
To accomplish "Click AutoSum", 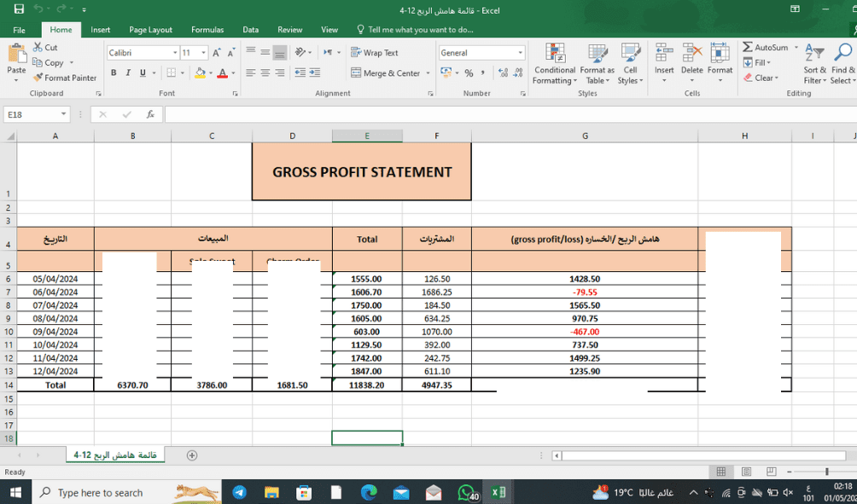I will coord(765,48).
